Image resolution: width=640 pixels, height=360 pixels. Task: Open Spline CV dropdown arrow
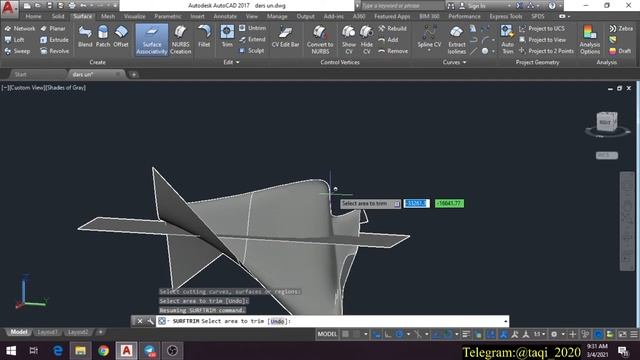[429, 50]
